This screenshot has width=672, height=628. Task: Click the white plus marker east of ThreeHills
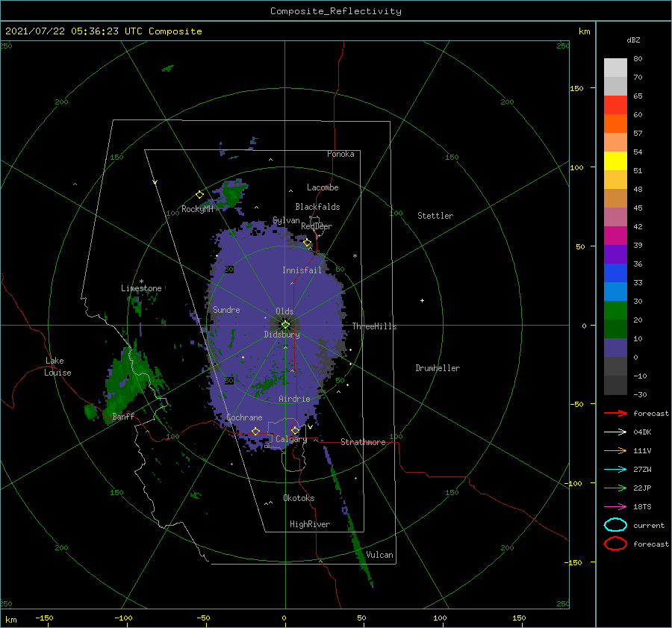click(x=422, y=300)
